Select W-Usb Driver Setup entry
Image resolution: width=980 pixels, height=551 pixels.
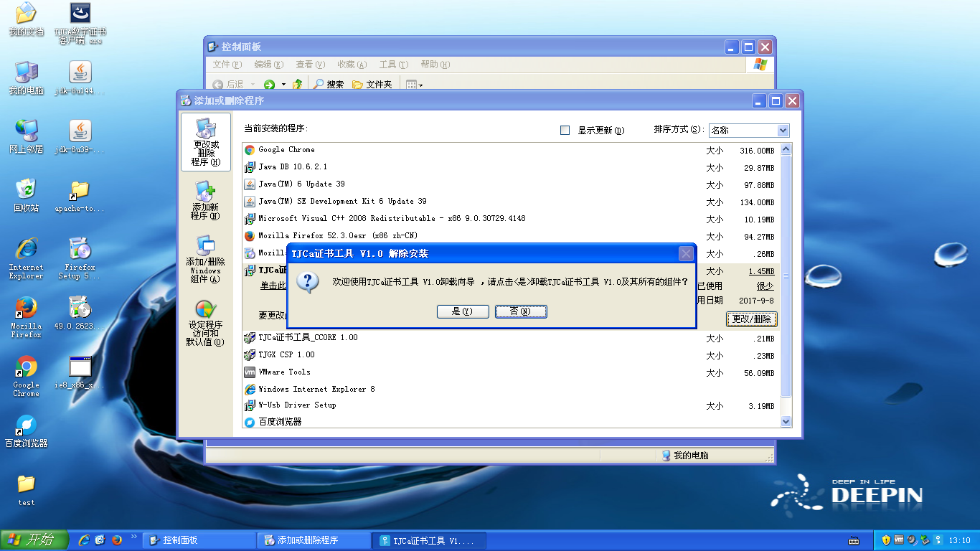(510, 405)
